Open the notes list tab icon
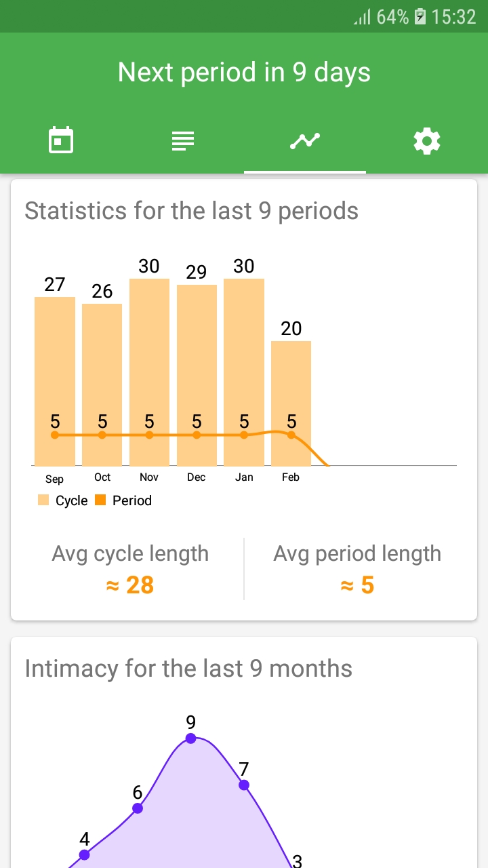488x868 pixels. [183, 141]
